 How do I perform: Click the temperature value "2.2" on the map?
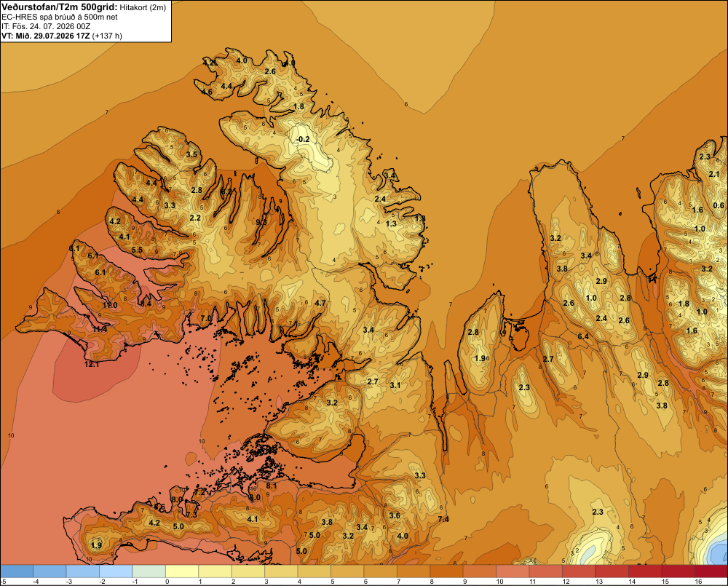click(x=195, y=218)
